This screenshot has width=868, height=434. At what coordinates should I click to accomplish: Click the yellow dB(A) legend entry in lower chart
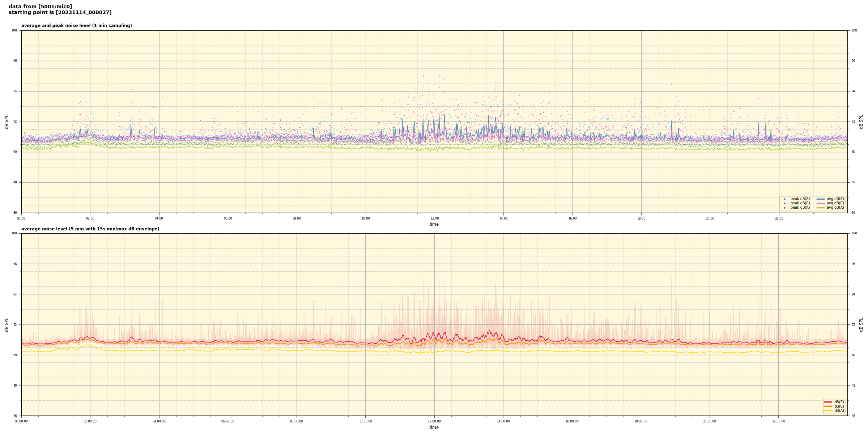tap(828, 410)
